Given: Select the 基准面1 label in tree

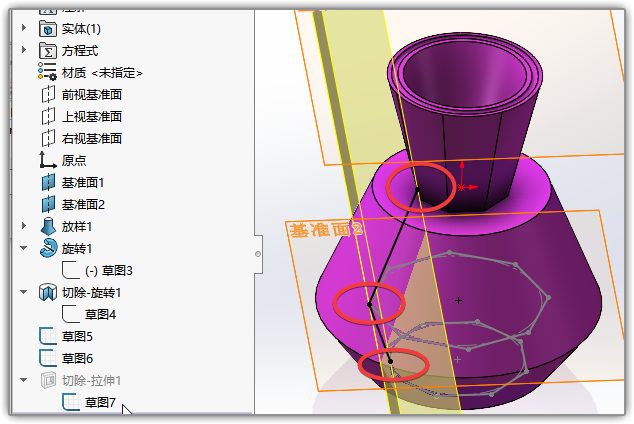Looking at the screenshot, I should [x=83, y=183].
